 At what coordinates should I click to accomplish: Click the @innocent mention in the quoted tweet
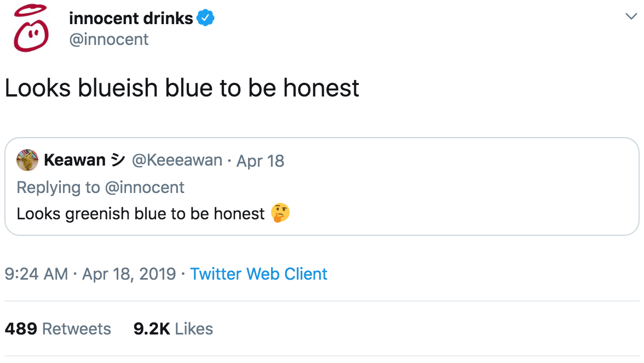tap(145, 188)
